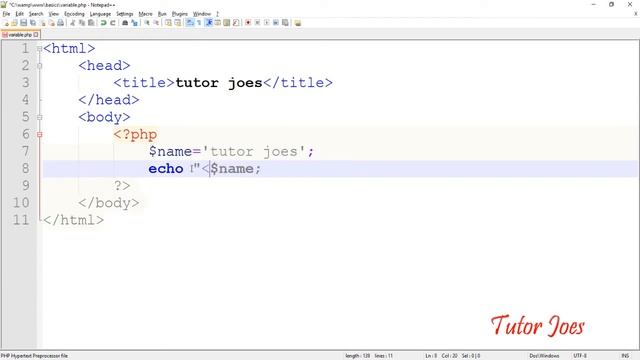Open the Language menu
The height and width of the screenshot is (360, 640).
pos(100,14)
